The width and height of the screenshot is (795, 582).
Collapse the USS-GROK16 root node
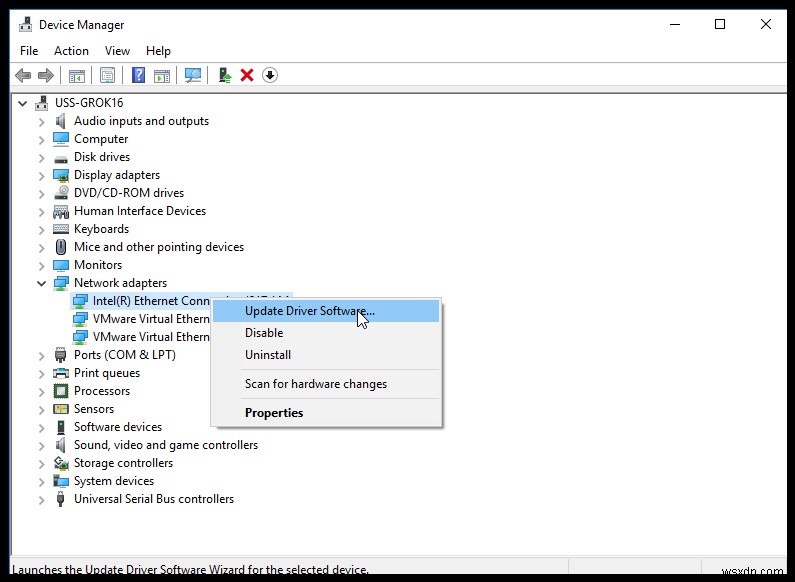click(x=23, y=103)
